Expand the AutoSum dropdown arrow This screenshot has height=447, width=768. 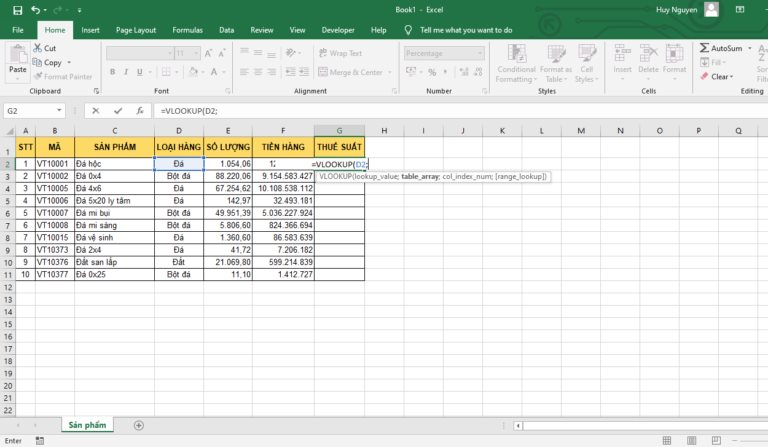coord(748,47)
